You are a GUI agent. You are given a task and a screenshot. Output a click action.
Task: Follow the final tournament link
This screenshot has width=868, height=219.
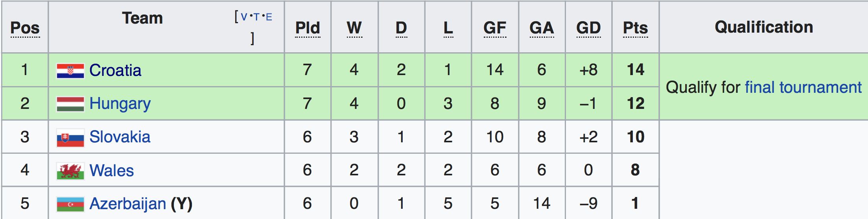tap(803, 87)
